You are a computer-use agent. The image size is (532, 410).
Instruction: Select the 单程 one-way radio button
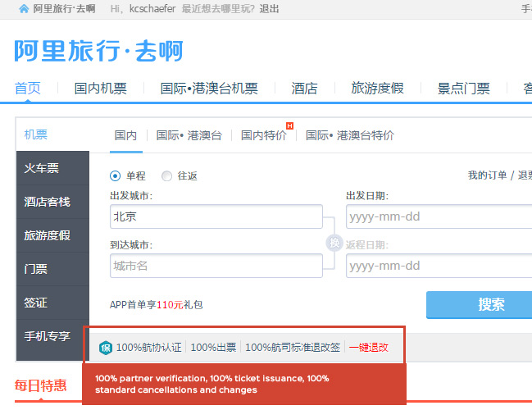[x=115, y=175]
